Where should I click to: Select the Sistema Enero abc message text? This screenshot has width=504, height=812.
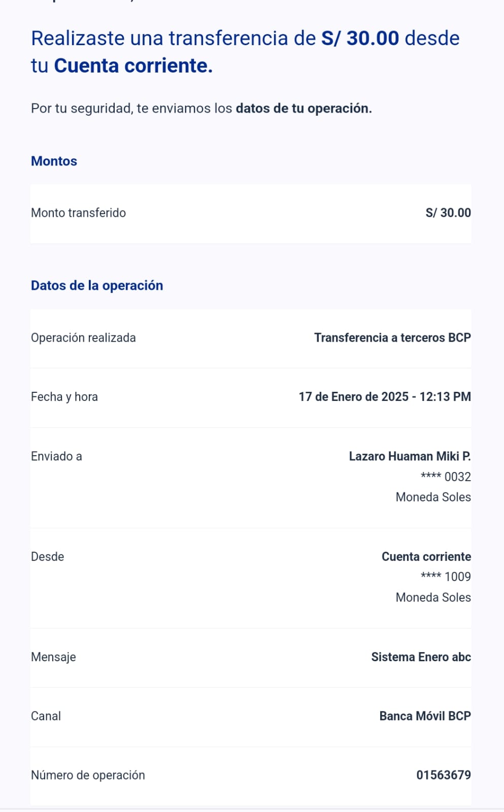421,657
